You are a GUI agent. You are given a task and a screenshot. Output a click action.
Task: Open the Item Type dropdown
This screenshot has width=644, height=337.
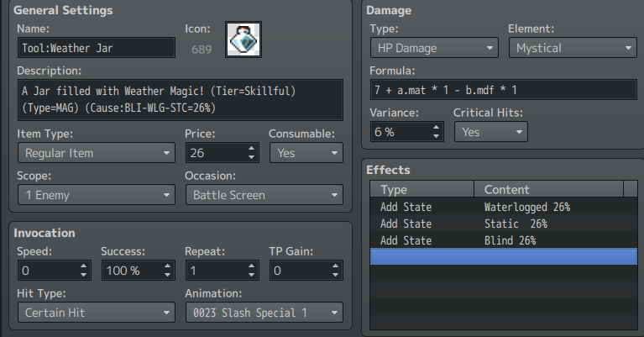(97, 153)
